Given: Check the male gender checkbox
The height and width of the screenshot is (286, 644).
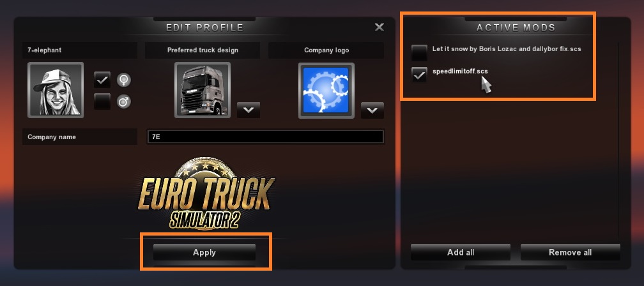Looking at the screenshot, I should (x=102, y=102).
